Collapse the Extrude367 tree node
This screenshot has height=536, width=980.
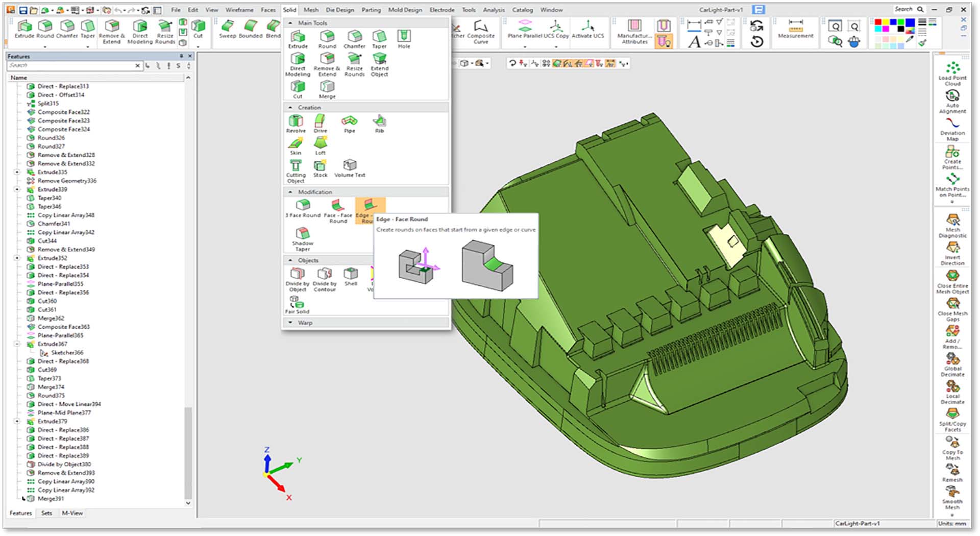pos(17,344)
